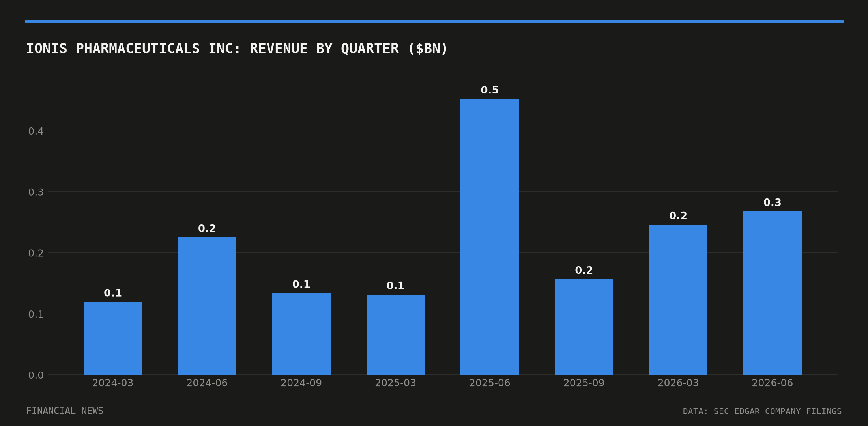Click the 0.2 value label above 2025-09
Screen dimensions: 868x426
click(x=584, y=271)
